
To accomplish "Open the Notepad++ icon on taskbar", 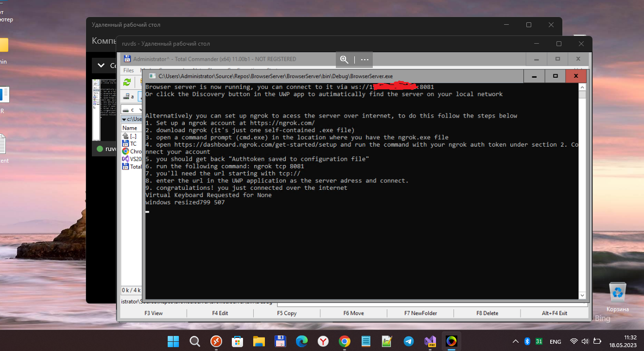I will [387, 341].
